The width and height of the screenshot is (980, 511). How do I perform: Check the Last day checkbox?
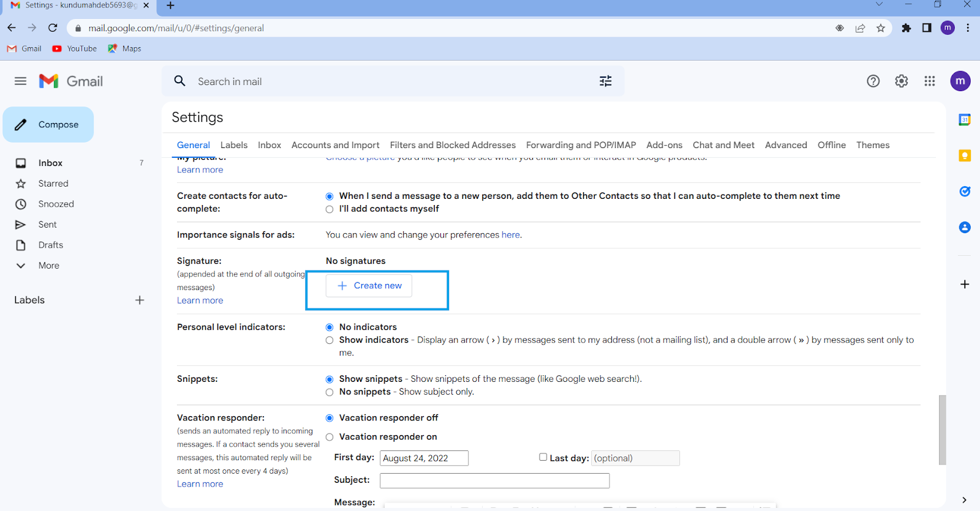coord(543,457)
